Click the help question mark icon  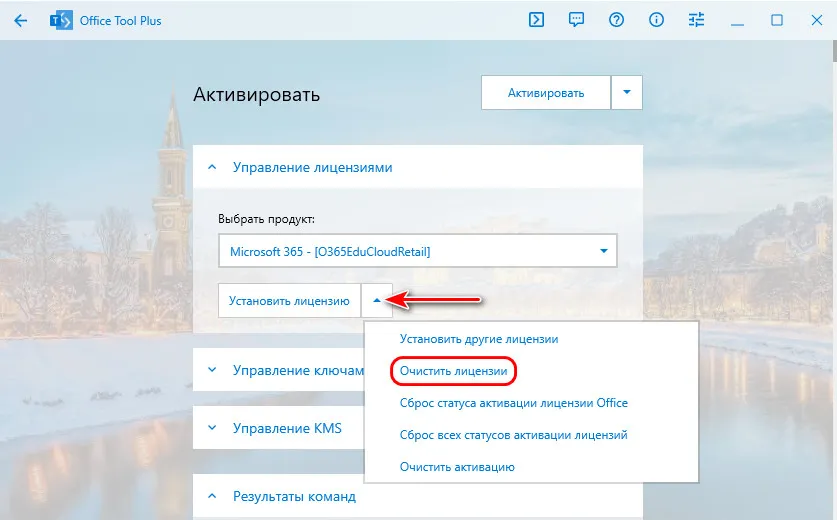click(617, 20)
